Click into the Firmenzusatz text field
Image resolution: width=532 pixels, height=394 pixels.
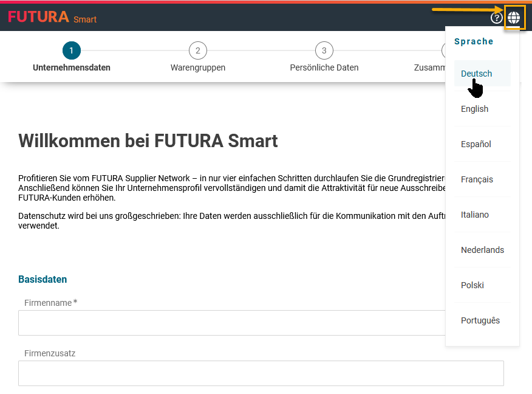click(261, 373)
